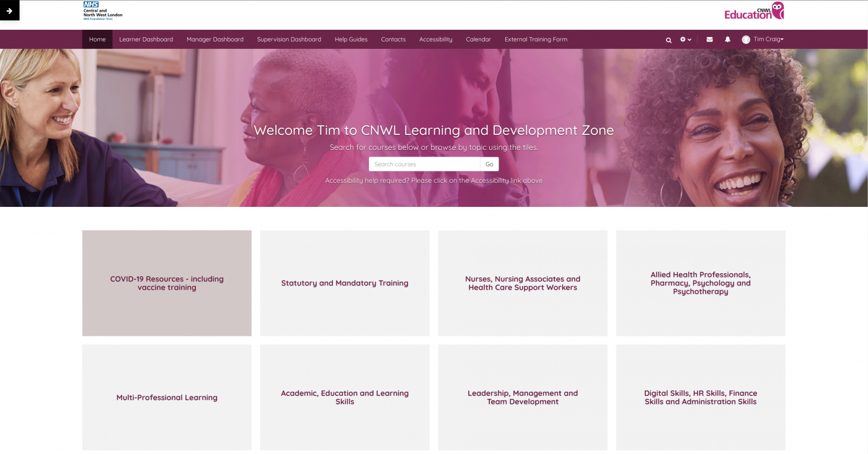Screen dimensions: 868x454
Task: Open Statutory and Mandatory Training tile
Action: tap(345, 283)
